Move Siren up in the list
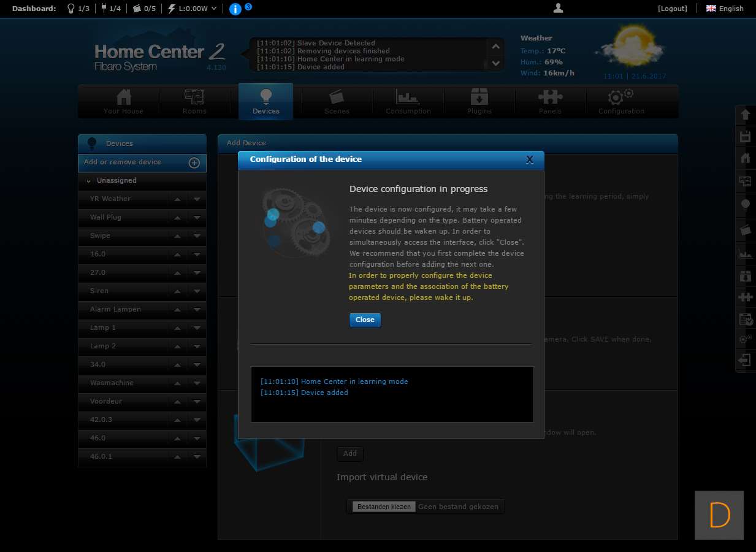756x552 pixels. tap(177, 291)
